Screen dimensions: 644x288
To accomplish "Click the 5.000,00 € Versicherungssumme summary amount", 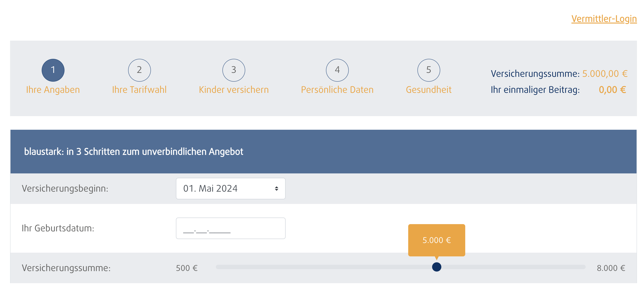I will click(605, 74).
